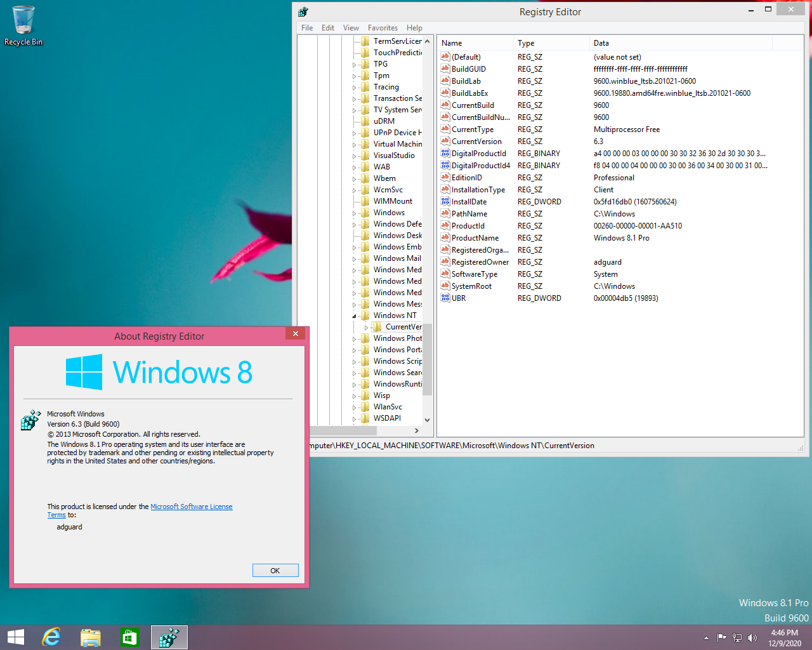Image resolution: width=812 pixels, height=650 pixels.
Task: Select the EditionID value name
Action: 467,178
